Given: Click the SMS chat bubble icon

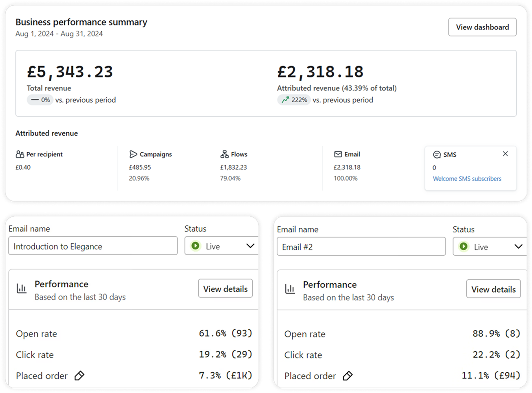Looking at the screenshot, I should click(x=437, y=155).
